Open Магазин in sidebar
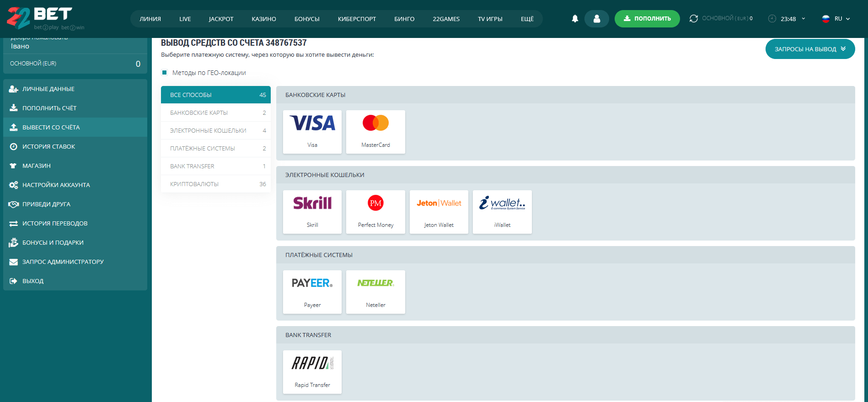Viewport: 868px width, 402px height. click(x=75, y=166)
